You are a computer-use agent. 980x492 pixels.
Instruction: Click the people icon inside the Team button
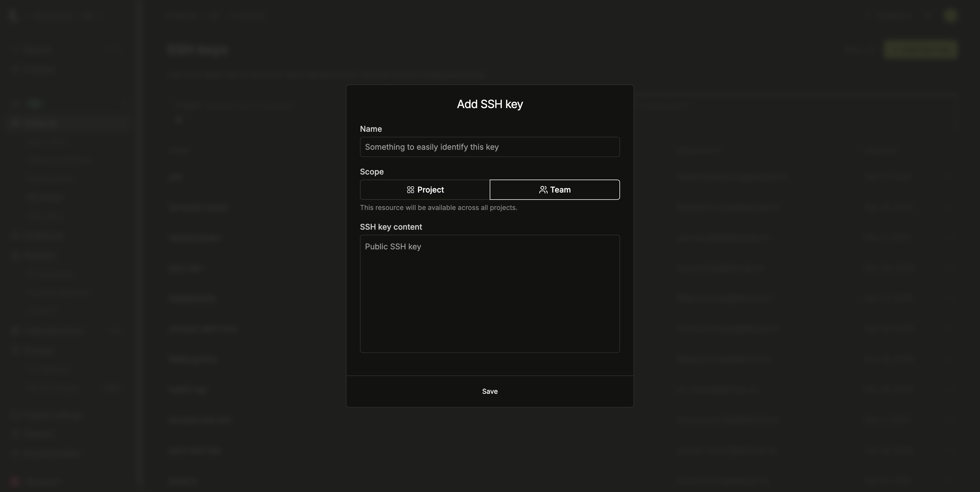coord(543,189)
